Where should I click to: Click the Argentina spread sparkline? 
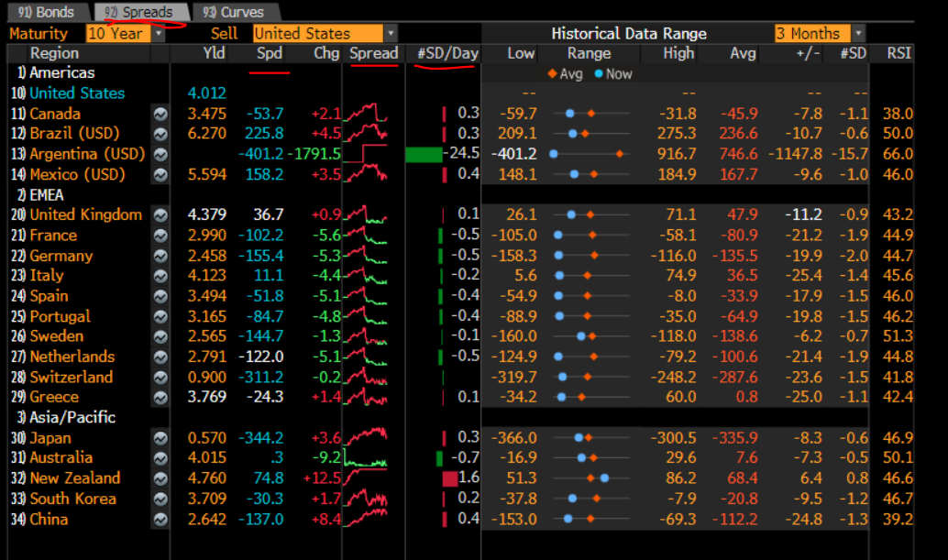(x=365, y=154)
